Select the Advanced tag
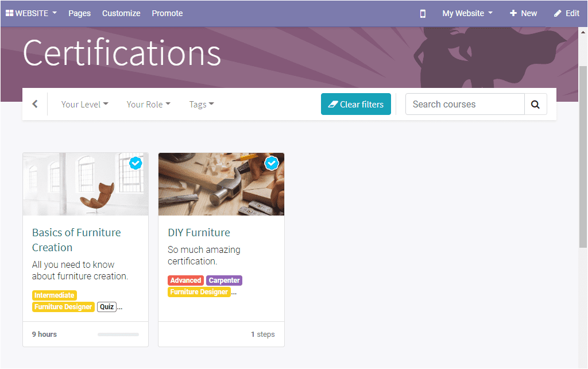588x369 pixels. pos(185,280)
